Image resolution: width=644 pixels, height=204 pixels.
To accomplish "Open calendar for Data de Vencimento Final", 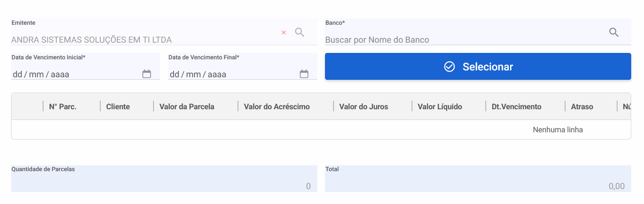I will [x=304, y=74].
